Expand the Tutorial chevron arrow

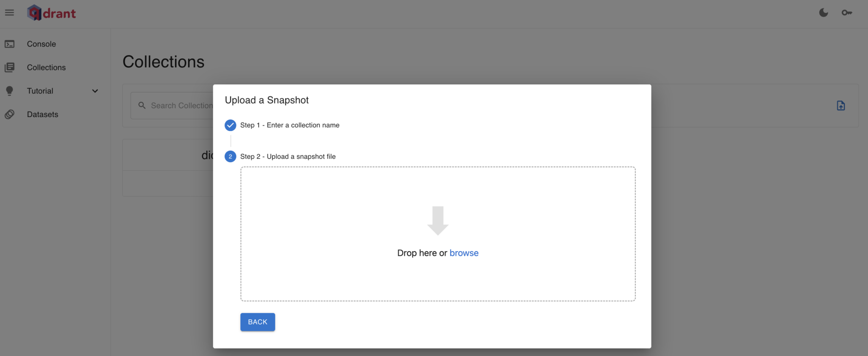(x=95, y=91)
